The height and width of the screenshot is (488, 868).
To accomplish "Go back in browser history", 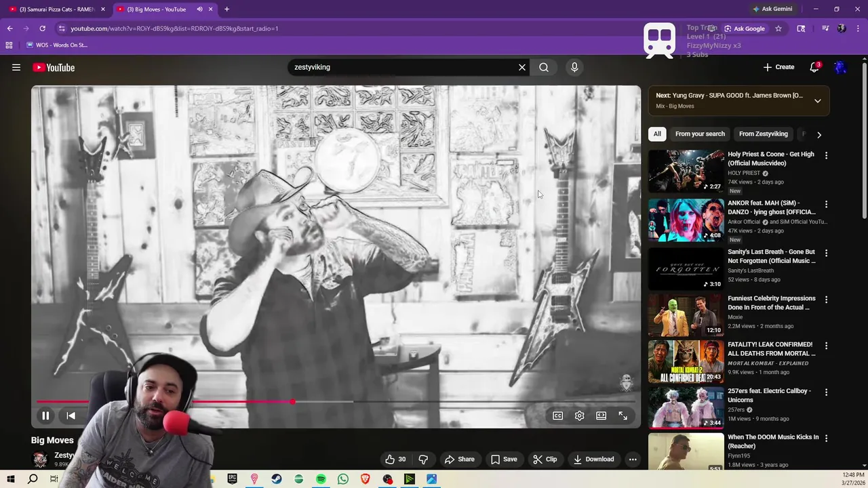I will (x=9, y=28).
